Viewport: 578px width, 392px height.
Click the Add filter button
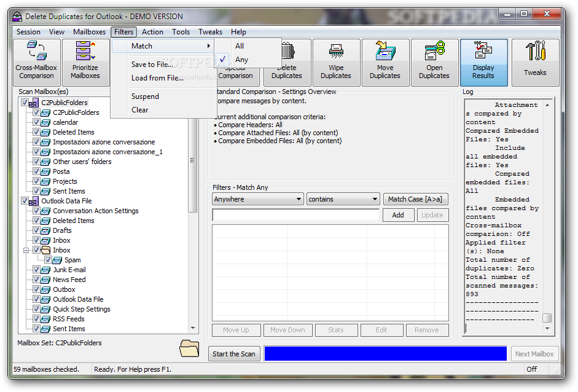pos(398,215)
